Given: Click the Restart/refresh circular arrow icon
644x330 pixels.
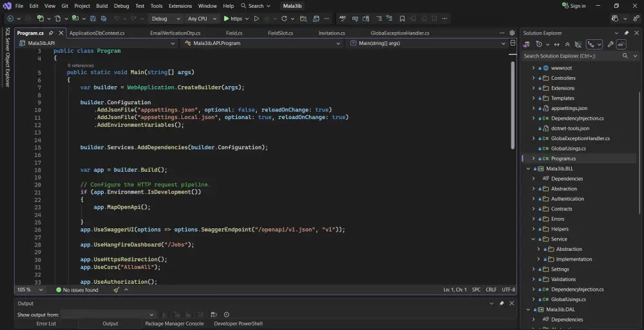Looking at the screenshot, I should (284, 19).
